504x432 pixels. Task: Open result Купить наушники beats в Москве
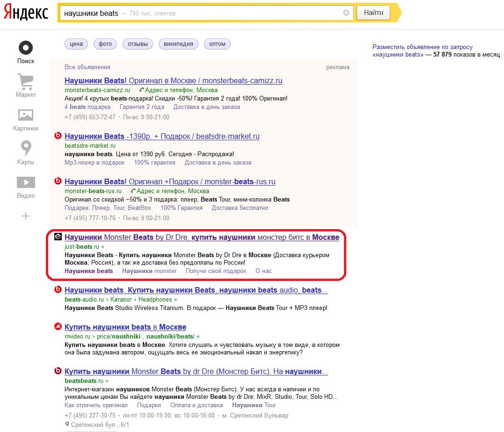pos(125,327)
